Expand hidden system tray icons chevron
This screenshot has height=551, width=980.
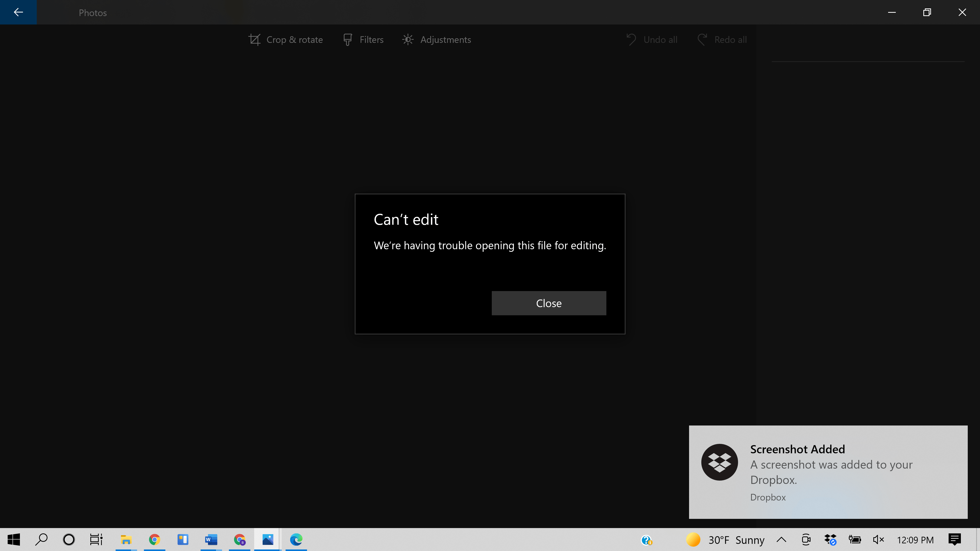coord(781,540)
